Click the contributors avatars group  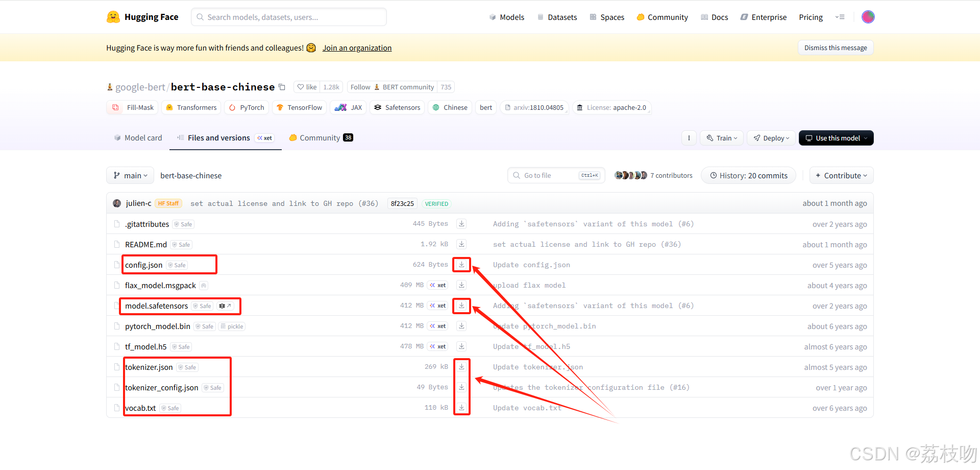630,175
